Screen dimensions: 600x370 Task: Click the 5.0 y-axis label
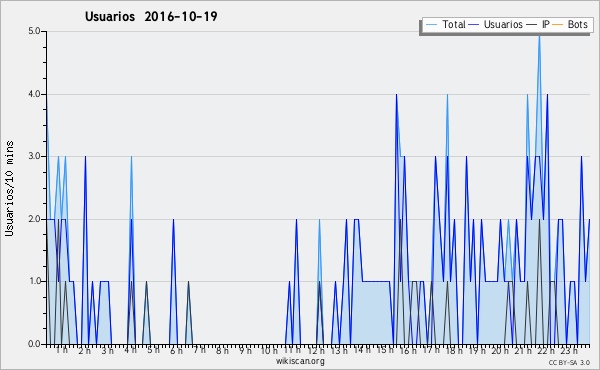(x=34, y=31)
